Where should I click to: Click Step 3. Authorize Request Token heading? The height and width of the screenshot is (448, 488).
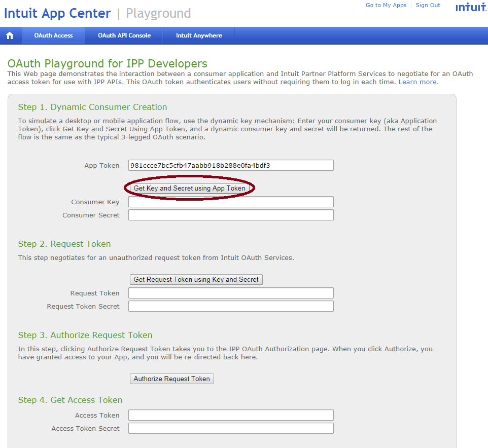click(85, 335)
